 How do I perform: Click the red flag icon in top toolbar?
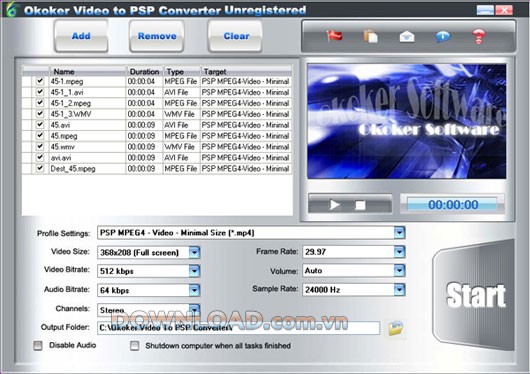pyautogui.click(x=335, y=36)
